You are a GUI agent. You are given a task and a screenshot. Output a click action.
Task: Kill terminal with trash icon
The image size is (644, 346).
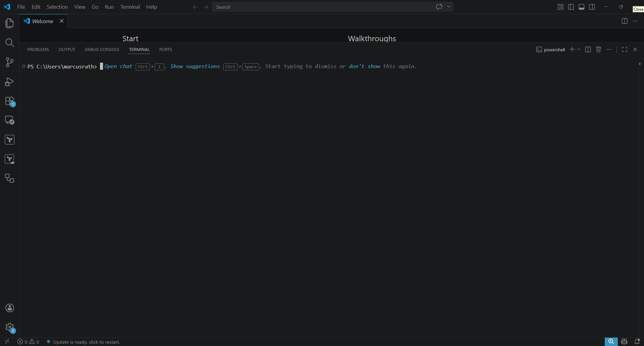coord(598,49)
